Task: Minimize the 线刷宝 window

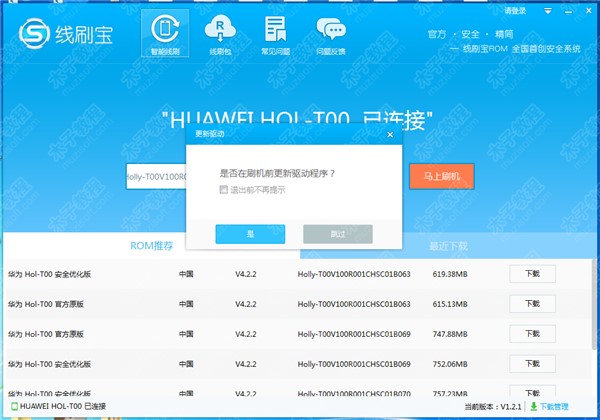Action: (569, 11)
